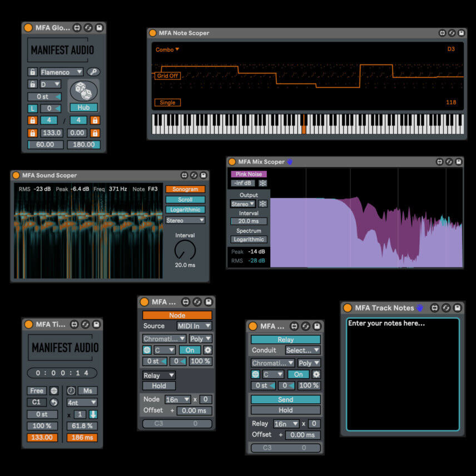The image size is (476, 476).
Task: Click the blue down-arrow icon in MFA Timer
Action: pyautogui.click(x=93, y=414)
